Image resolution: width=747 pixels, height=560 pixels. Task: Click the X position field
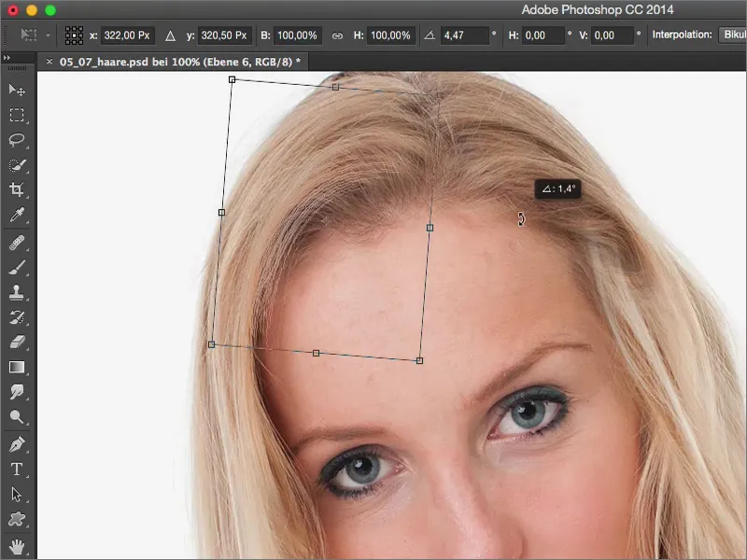(x=128, y=35)
